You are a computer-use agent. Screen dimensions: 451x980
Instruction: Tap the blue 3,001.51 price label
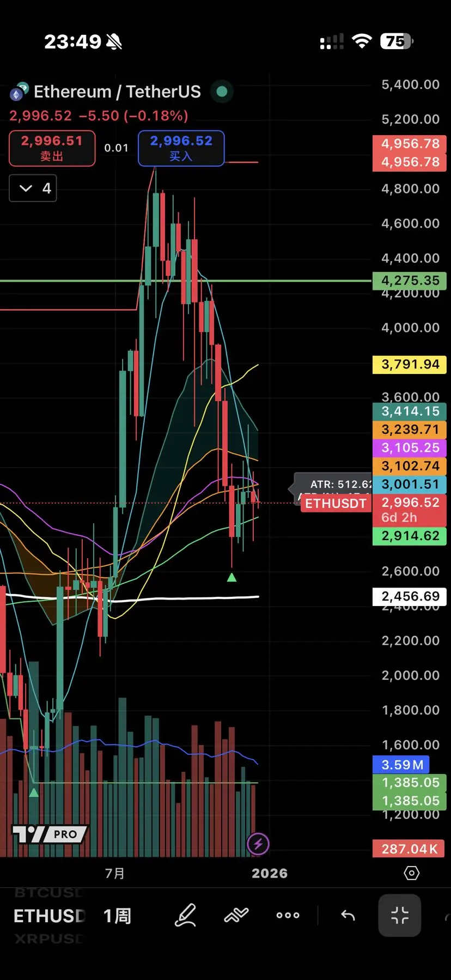coord(410,485)
